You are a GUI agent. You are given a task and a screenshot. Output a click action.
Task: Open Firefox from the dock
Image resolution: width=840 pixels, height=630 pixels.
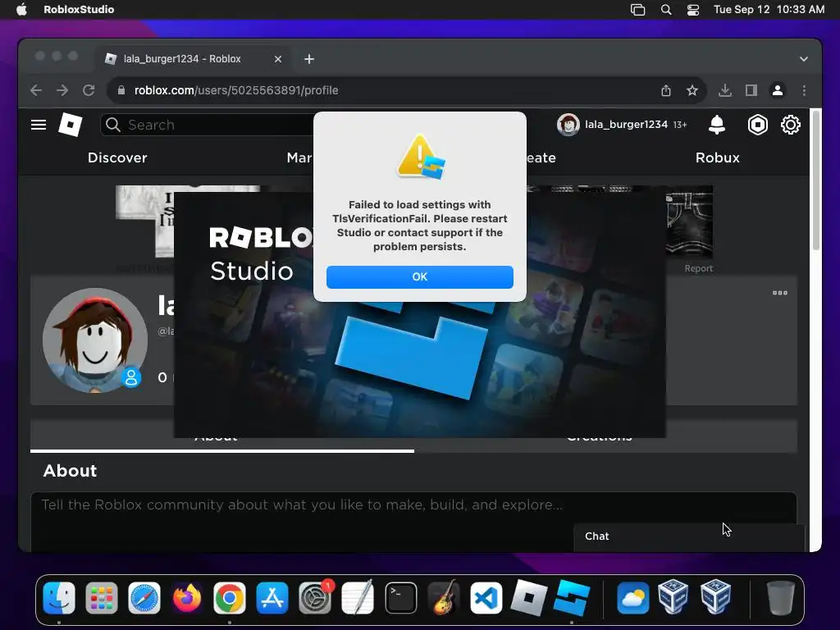(187, 598)
